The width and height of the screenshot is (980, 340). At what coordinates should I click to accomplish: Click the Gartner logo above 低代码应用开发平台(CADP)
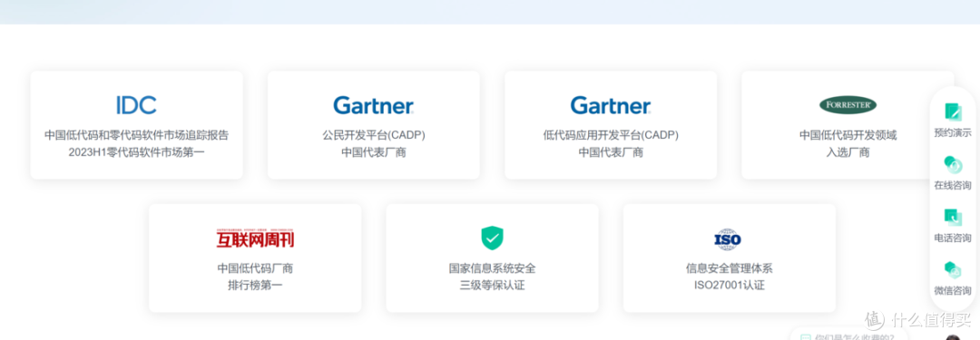pyautogui.click(x=611, y=104)
